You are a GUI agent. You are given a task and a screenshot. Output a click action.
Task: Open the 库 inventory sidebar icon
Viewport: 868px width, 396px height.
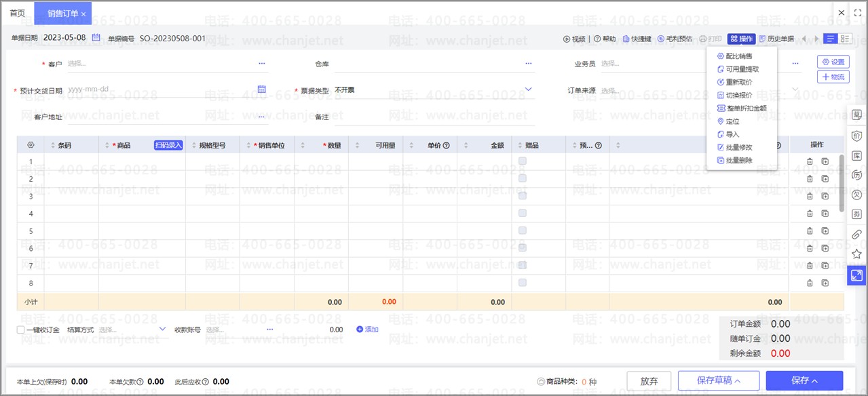coord(856,155)
